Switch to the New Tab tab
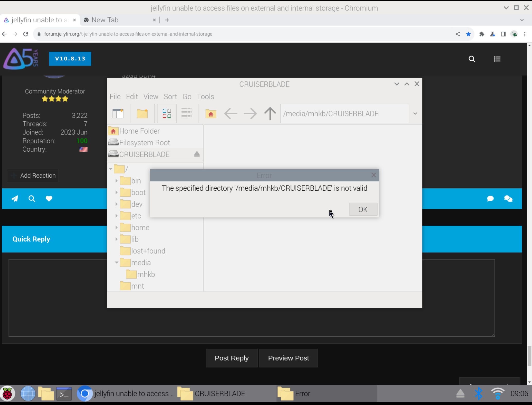The image size is (532, 405). 105,20
